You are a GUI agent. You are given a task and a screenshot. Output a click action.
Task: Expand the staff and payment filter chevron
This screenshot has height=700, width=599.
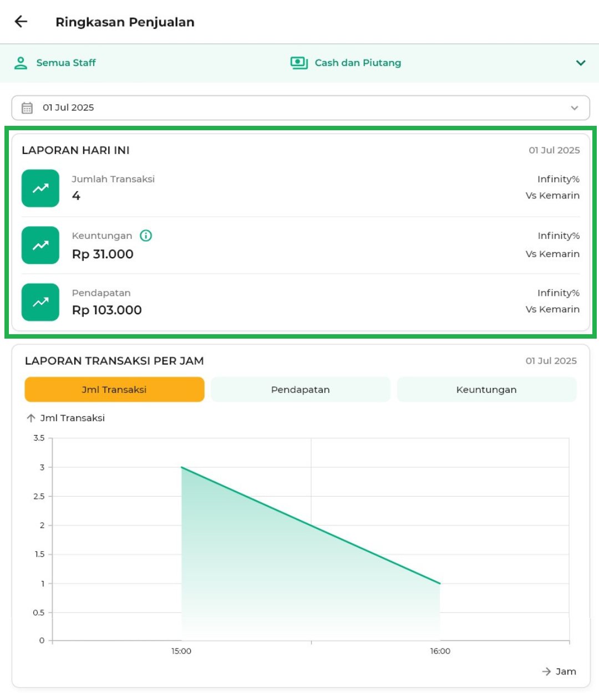click(580, 63)
